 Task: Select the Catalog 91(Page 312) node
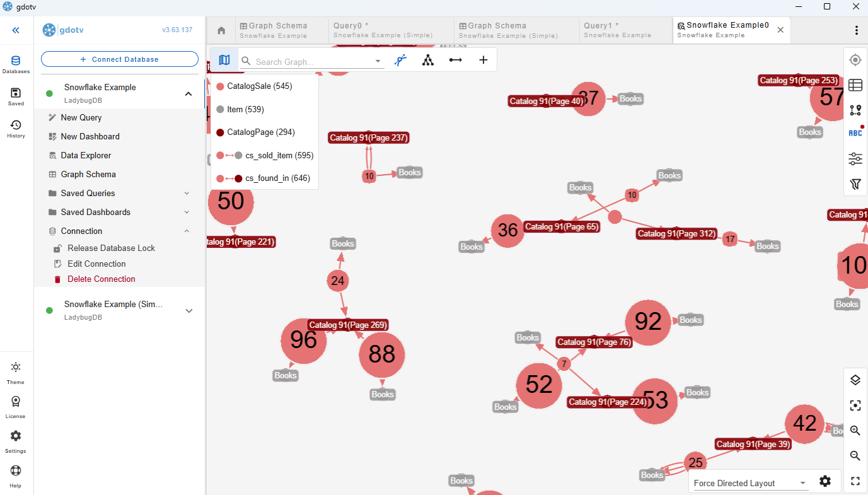pos(676,234)
